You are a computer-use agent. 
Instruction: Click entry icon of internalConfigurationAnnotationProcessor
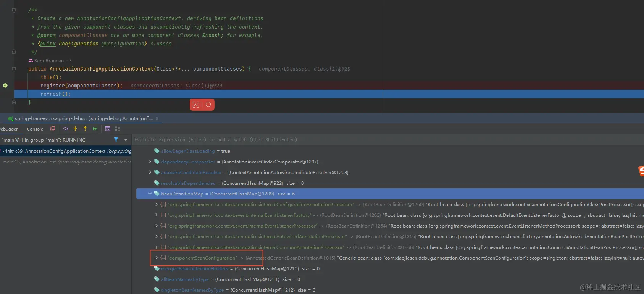(163, 204)
